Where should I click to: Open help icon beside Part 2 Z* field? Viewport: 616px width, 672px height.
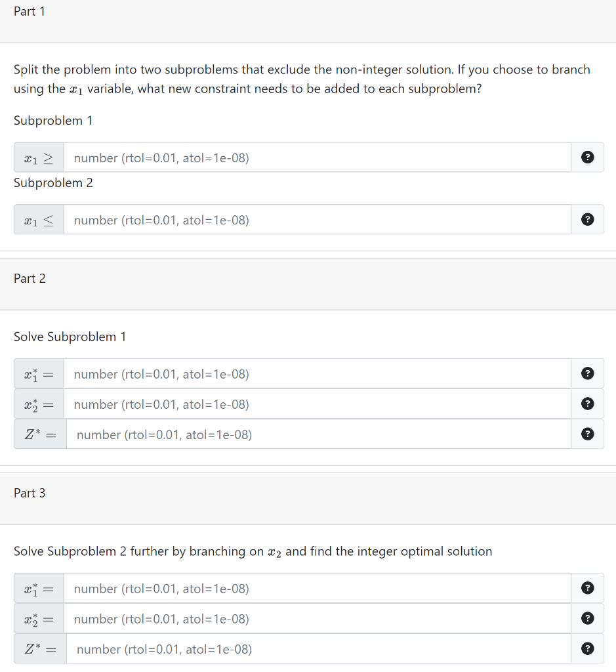[x=587, y=434]
